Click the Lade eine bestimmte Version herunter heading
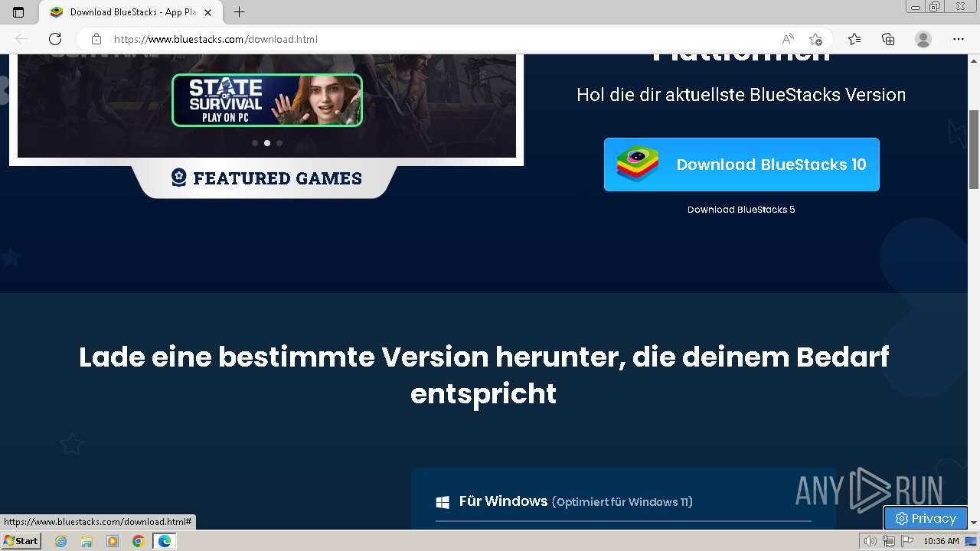The image size is (980, 551). [483, 375]
